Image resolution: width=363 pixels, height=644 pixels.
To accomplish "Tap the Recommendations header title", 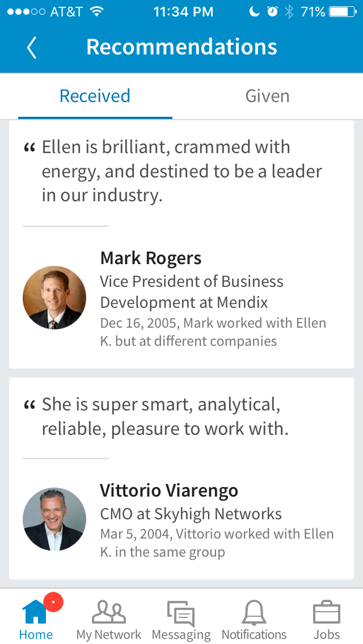I will point(181,47).
